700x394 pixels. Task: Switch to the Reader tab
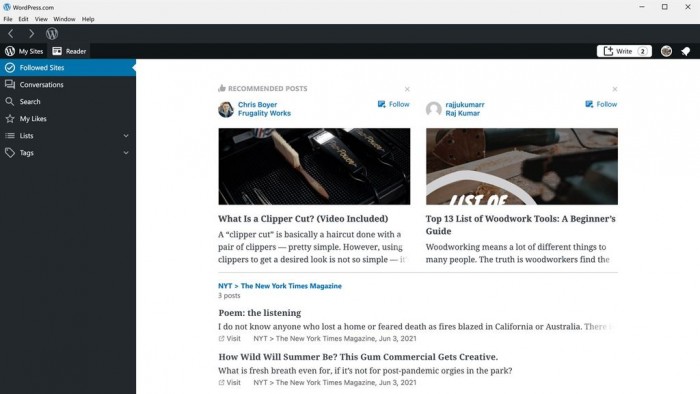click(69, 51)
